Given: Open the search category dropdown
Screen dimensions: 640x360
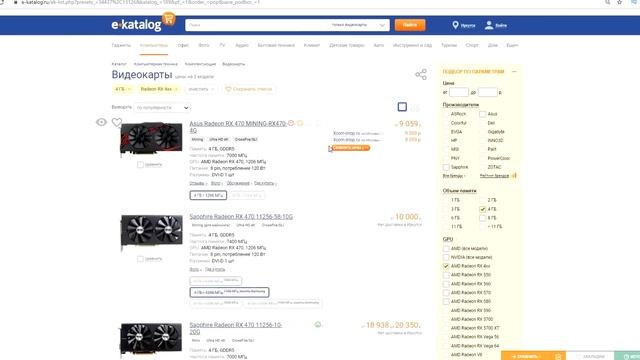Looking at the screenshot, I should click(358, 25).
